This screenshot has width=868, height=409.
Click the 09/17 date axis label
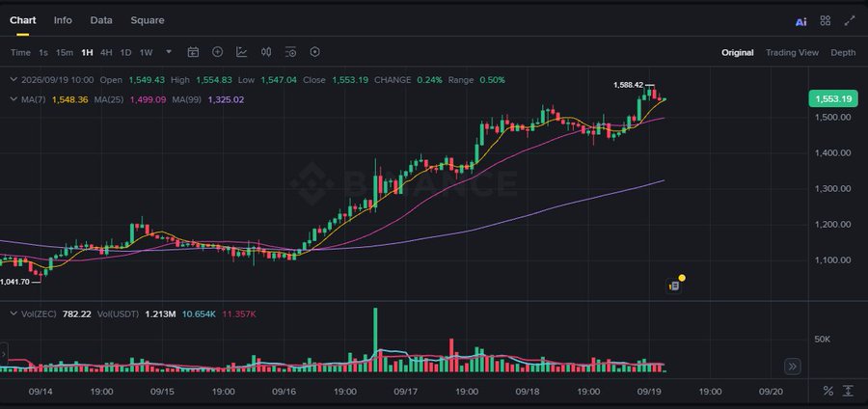pyautogui.click(x=405, y=392)
